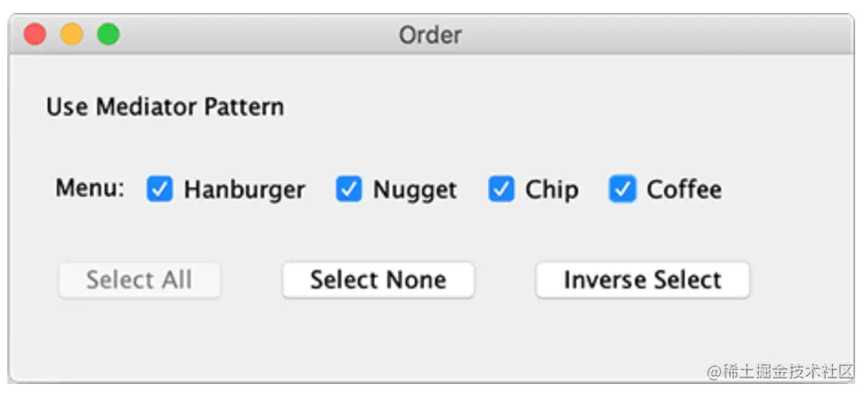Minimize the window using yellow button

[72, 35]
